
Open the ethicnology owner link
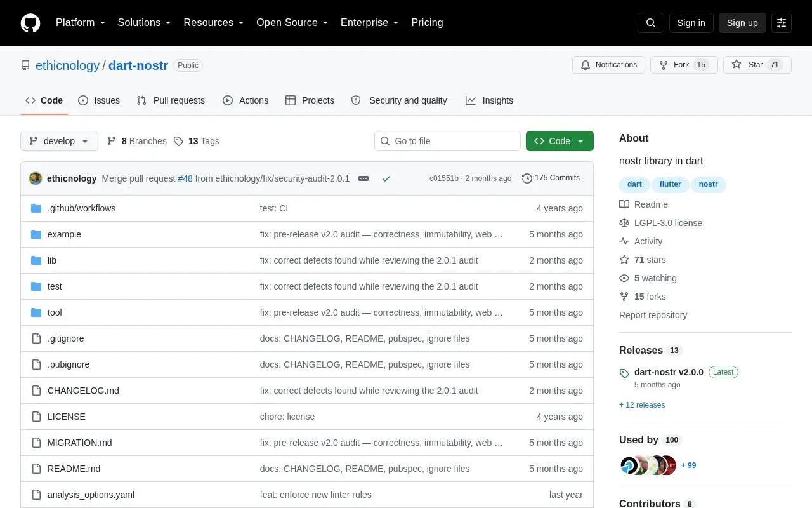67,65
